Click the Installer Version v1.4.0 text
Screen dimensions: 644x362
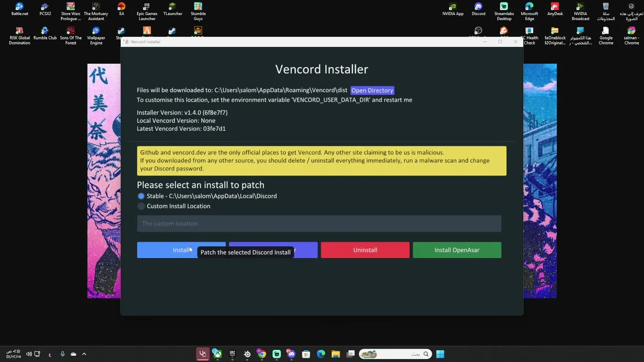click(x=182, y=113)
